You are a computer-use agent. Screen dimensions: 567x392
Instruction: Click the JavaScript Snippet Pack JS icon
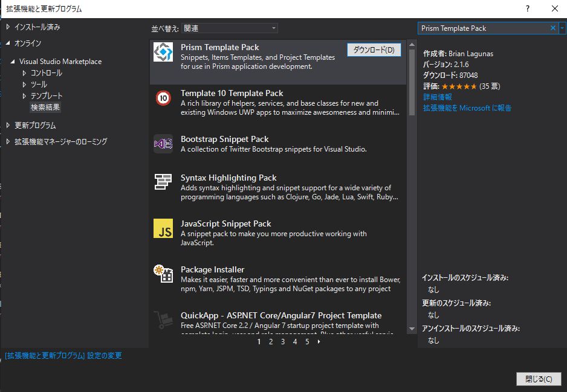click(163, 228)
